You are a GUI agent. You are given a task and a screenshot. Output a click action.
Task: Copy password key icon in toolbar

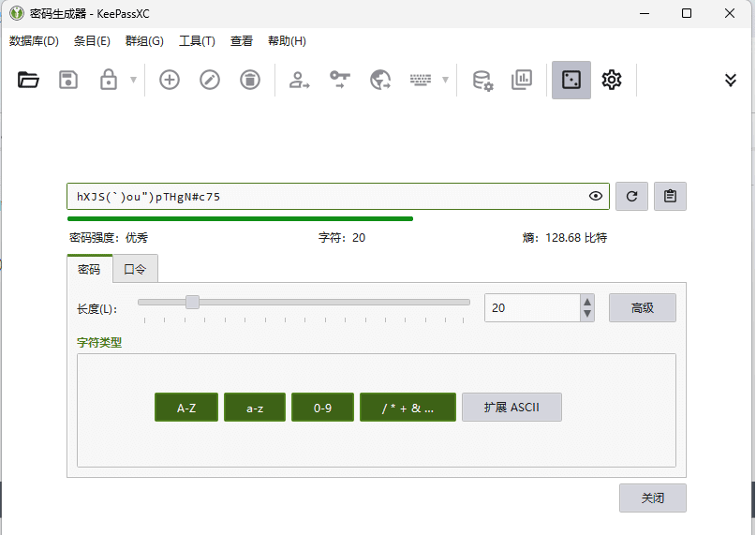point(339,80)
